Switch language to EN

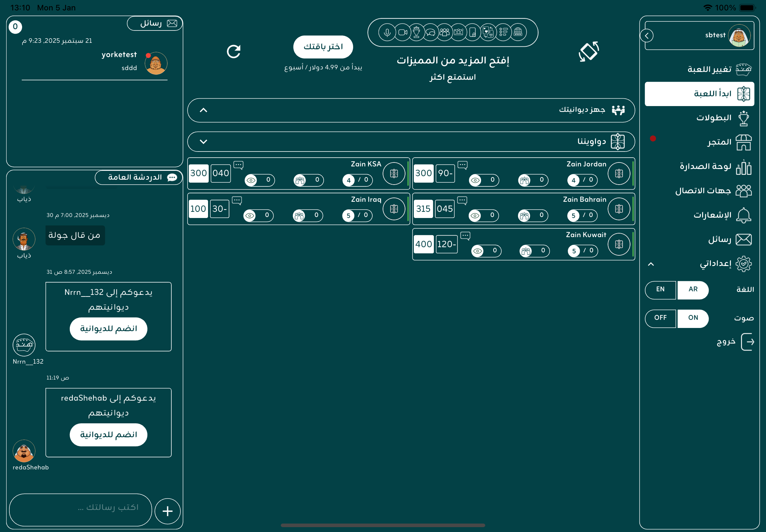(660, 290)
